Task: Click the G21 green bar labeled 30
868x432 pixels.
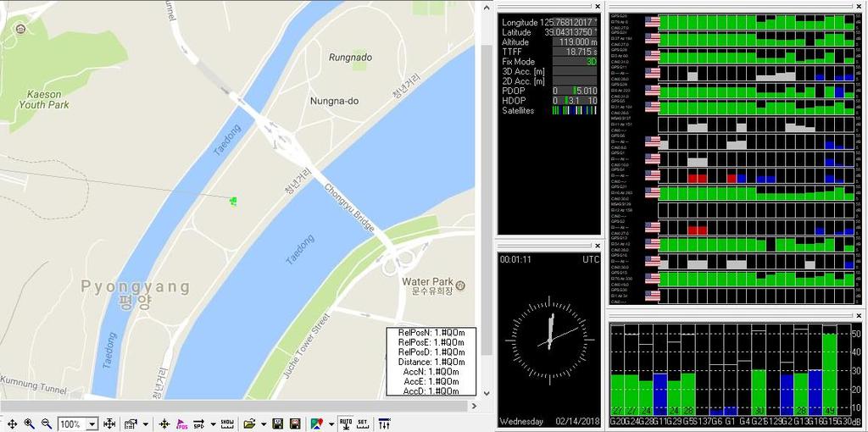Action: click(x=759, y=392)
